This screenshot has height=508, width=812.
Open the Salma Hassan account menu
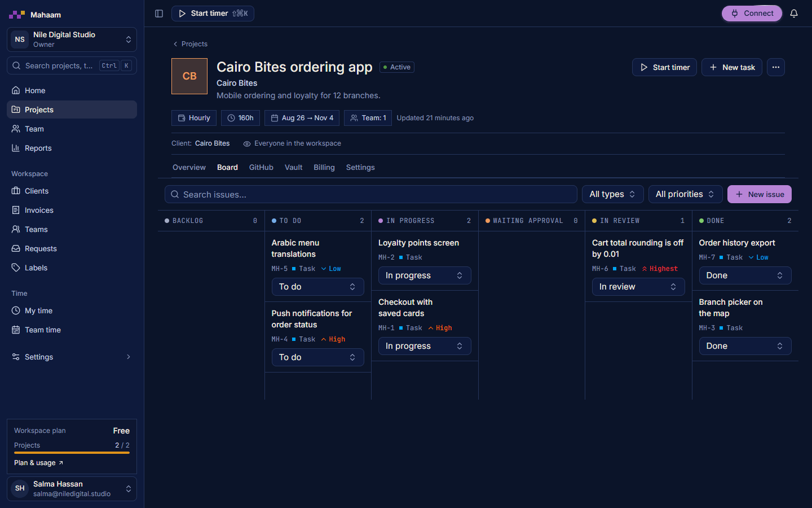(x=72, y=489)
